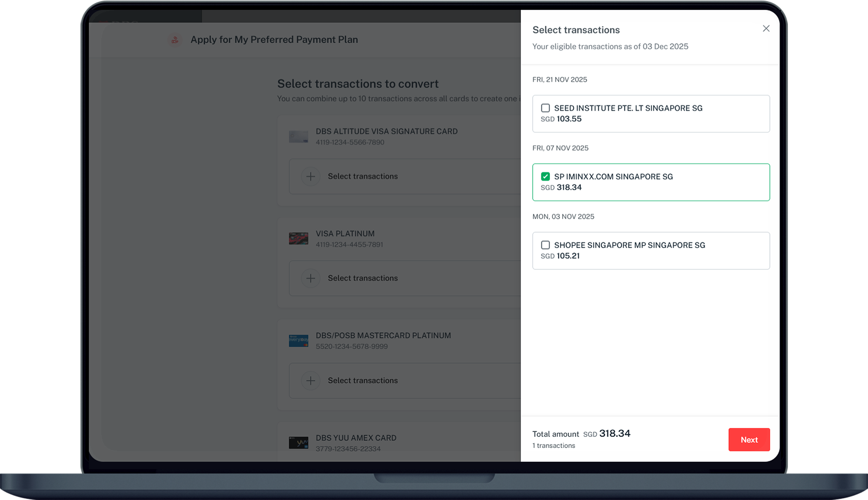This screenshot has height=500, width=868.
Task: Click the plus icon under Visa Platinum card
Action: coord(311,278)
